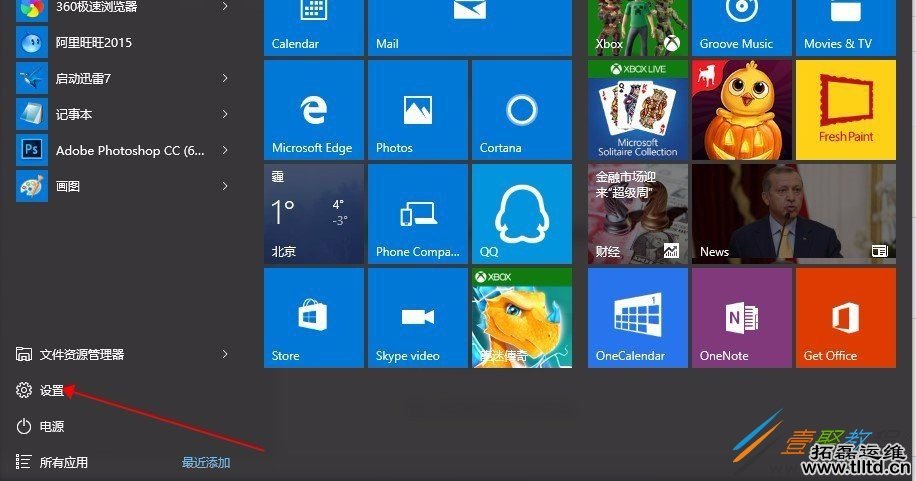Open 设置 settings
Image resolution: width=916 pixels, height=481 pixels.
[40, 390]
